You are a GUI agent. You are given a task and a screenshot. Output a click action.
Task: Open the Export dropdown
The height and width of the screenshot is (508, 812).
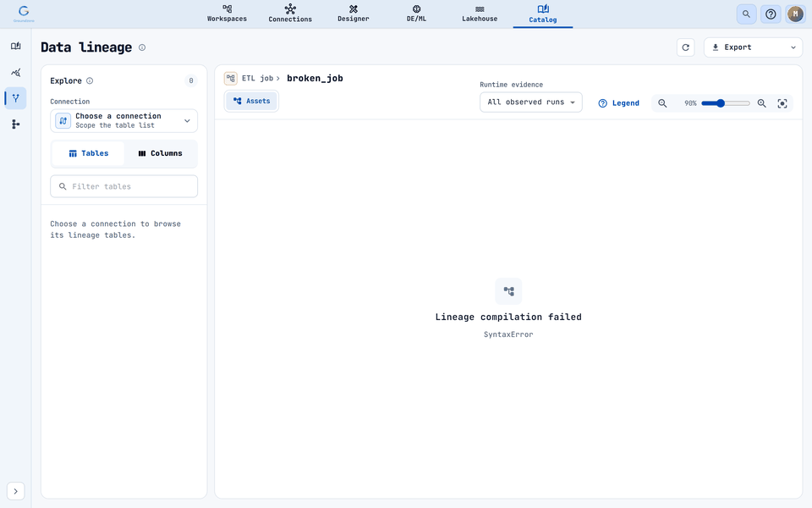click(x=753, y=47)
